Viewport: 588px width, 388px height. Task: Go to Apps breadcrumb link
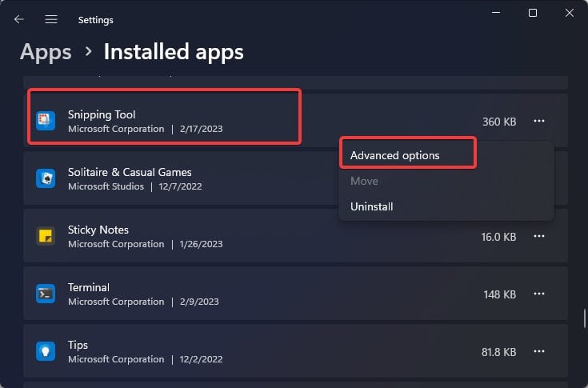46,52
